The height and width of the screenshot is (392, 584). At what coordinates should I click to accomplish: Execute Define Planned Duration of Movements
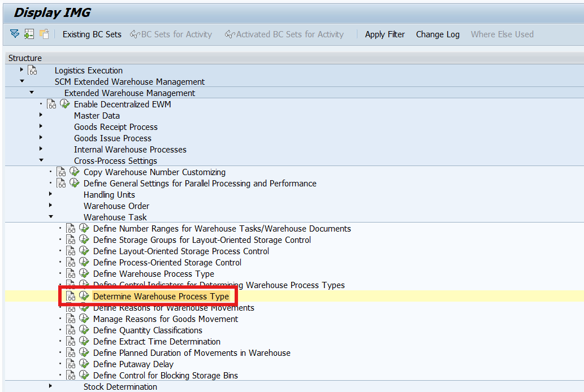[x=84, y=352]
